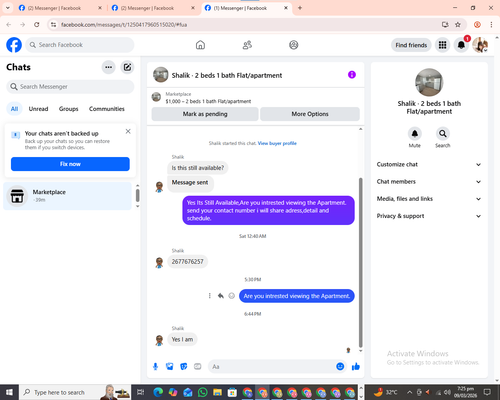The image size is (500, 400).
Task: Open the Facebook menu grid icon
Action: [442, 45]
